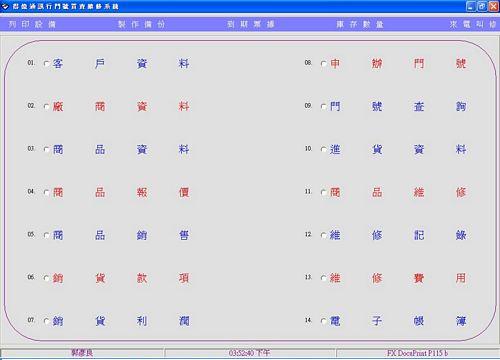Open the 庫存數量 menu item

coord(360,24)
